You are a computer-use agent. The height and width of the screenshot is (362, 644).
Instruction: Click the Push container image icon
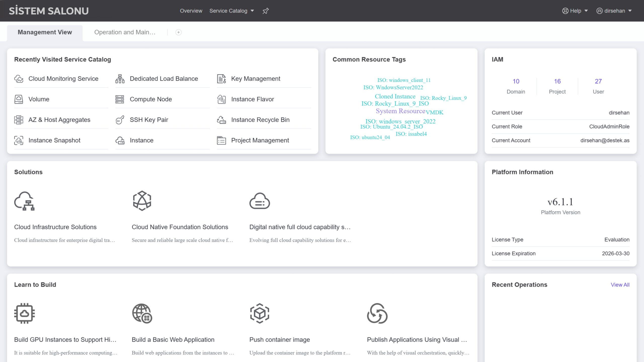point(260,313)
